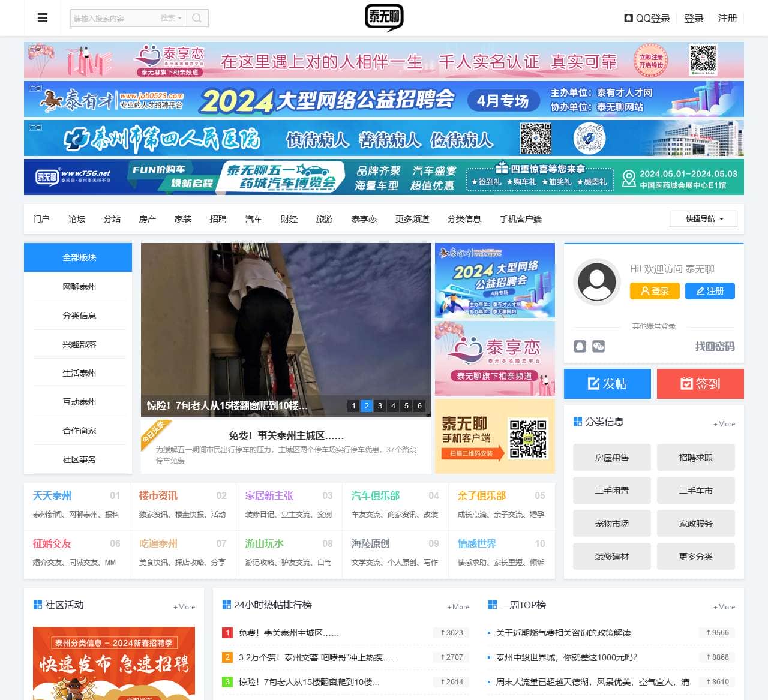
Task: Open the 旅游 nav item
Action: [325, 219]
